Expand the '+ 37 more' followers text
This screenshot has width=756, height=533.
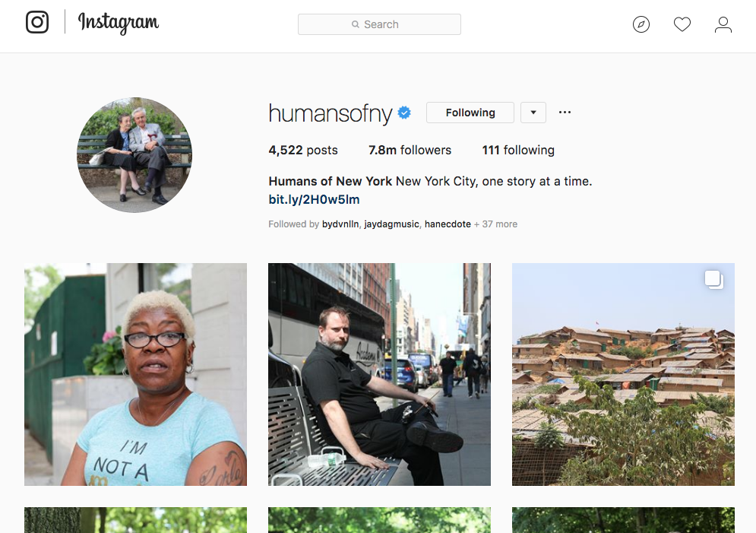tap(495, 224)
